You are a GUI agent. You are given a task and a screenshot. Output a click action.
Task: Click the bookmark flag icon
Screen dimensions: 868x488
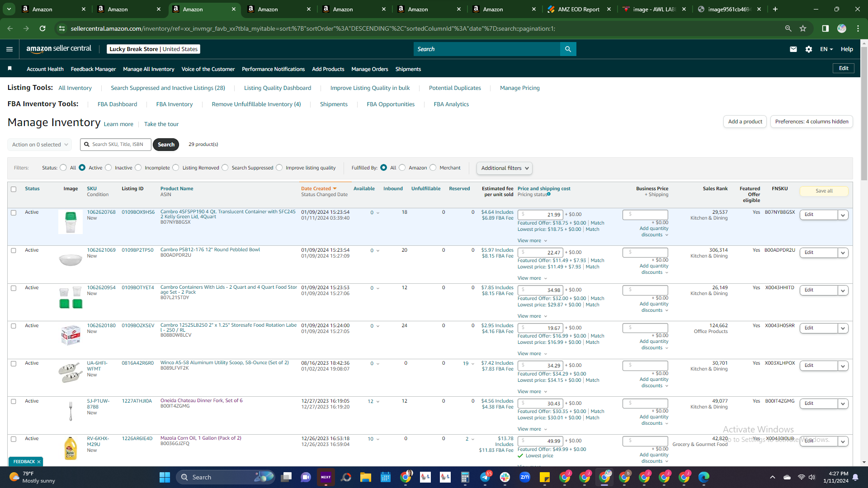click(x=9, y=69)
